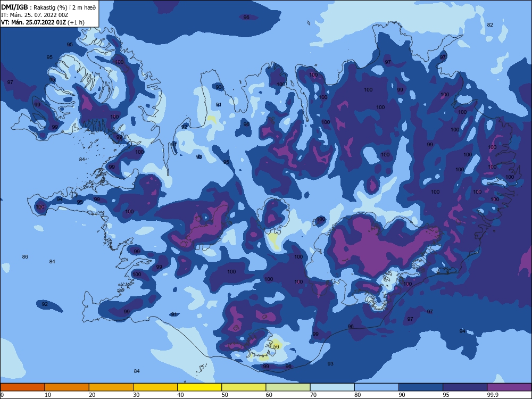Click the dark orange 0–10 legend swatch
The image size is (532, 399).
[22, 387]
